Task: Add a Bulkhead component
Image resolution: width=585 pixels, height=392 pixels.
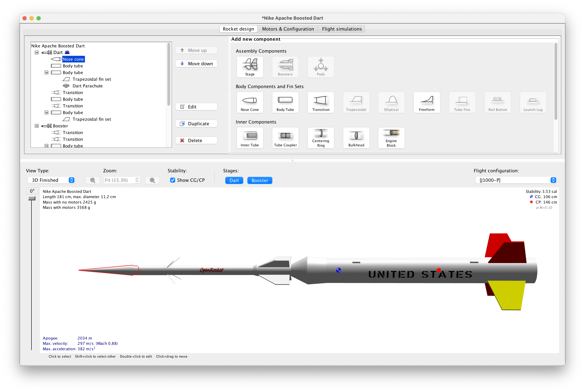Action: [x=356, y=138]
